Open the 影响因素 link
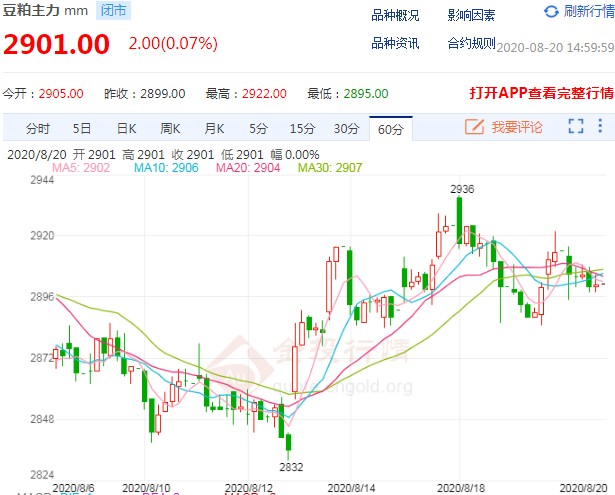Image resolution: width=615 pixels, height=495 pixels. coord(471,15)
